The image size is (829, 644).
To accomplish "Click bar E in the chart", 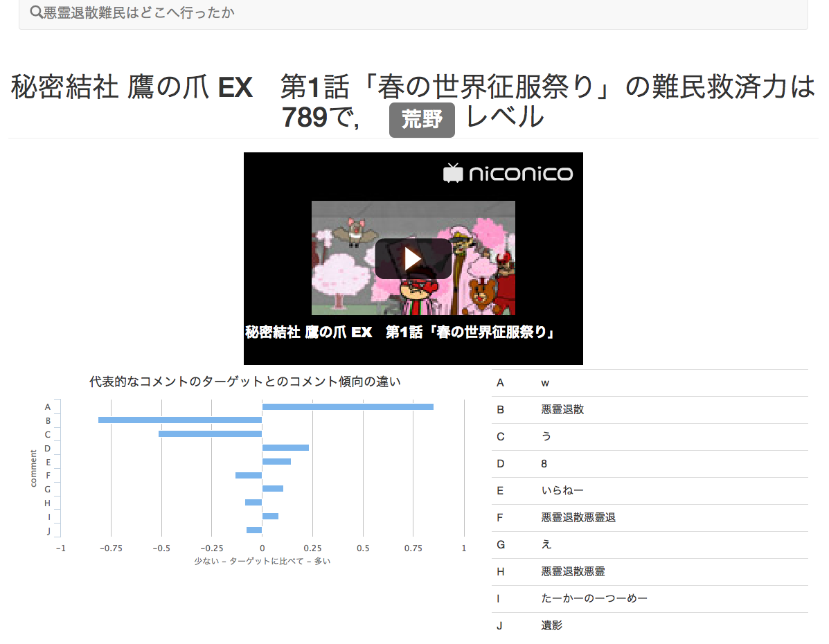I will pyautogui.click(x=276, y=462).
